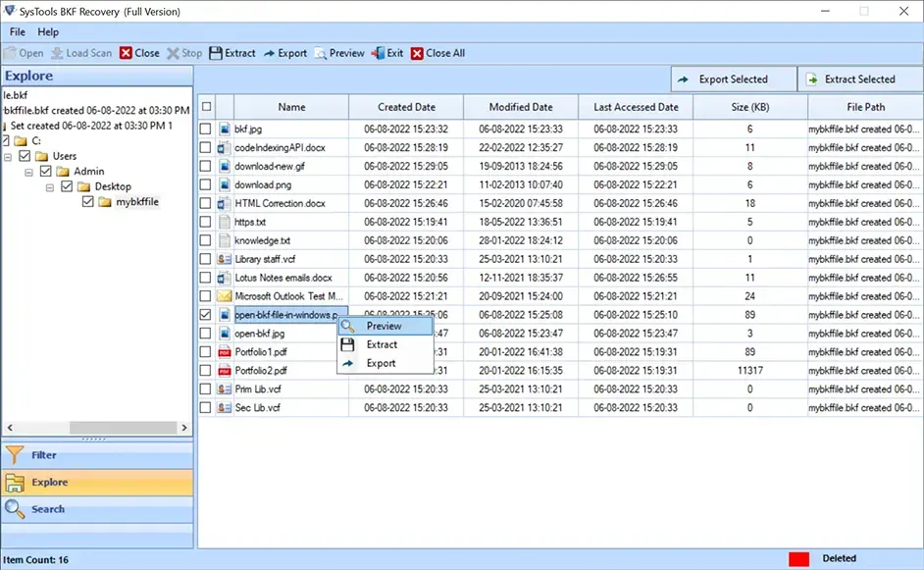This screenshot has width=924, height=570.
Task: Sort by the Modified Date column header
Action: [x=521, y=107]
